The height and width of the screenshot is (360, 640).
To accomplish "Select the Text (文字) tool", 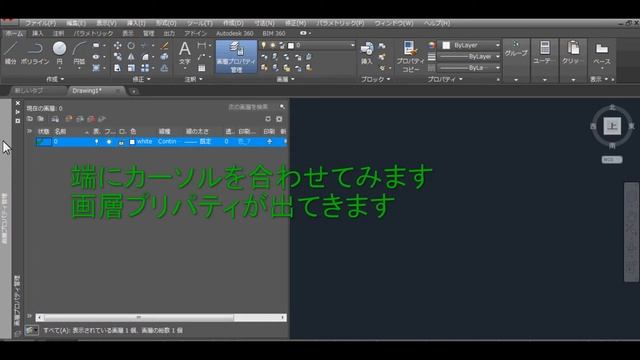I will (184, 53).
